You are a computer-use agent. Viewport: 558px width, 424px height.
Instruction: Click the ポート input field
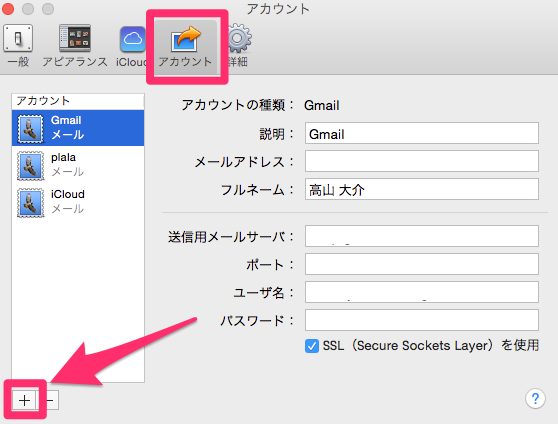pos(422,264)
